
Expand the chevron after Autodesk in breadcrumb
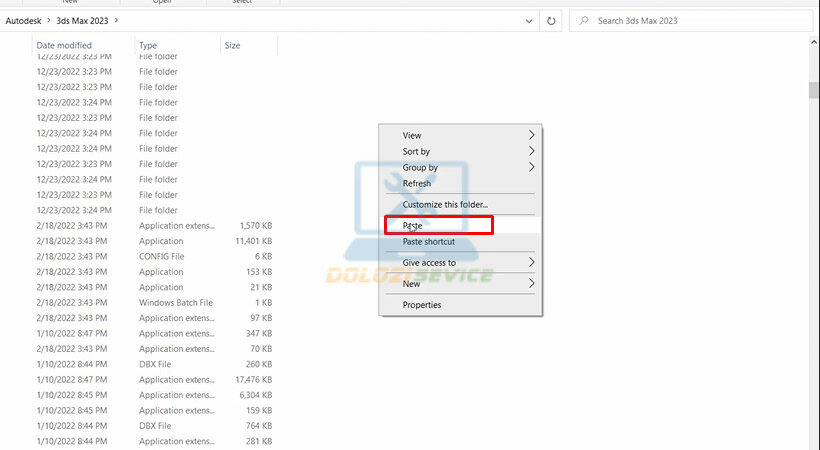pos(49,21)
